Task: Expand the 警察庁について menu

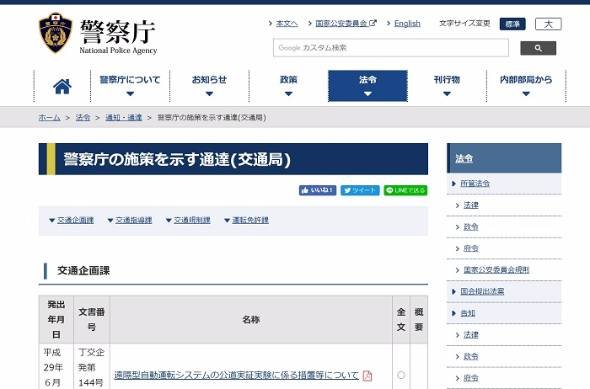Action: [x=130, y=86]
